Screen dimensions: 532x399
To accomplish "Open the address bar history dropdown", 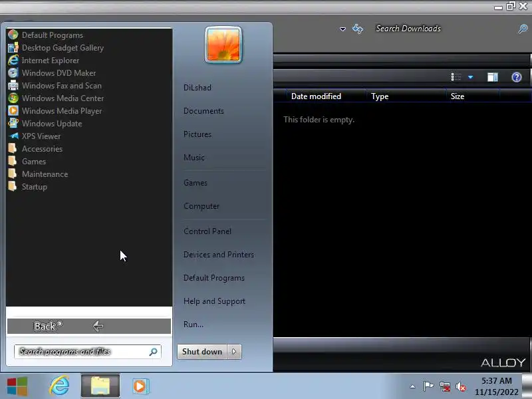I will (x=342, y=29).
